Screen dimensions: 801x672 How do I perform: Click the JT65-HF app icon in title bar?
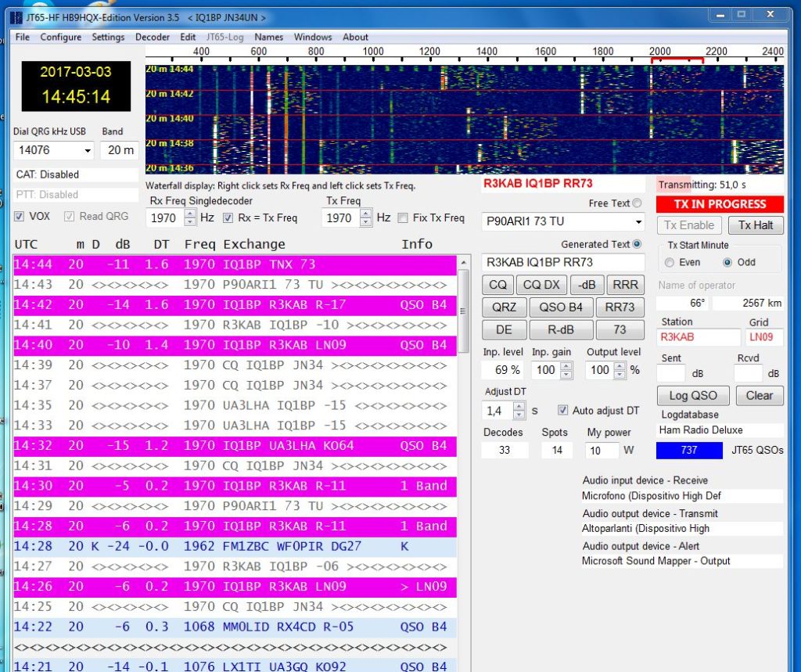(16, 17)
